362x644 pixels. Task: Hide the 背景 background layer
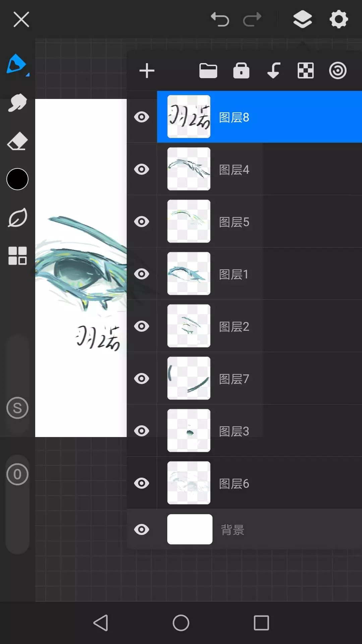142,530
